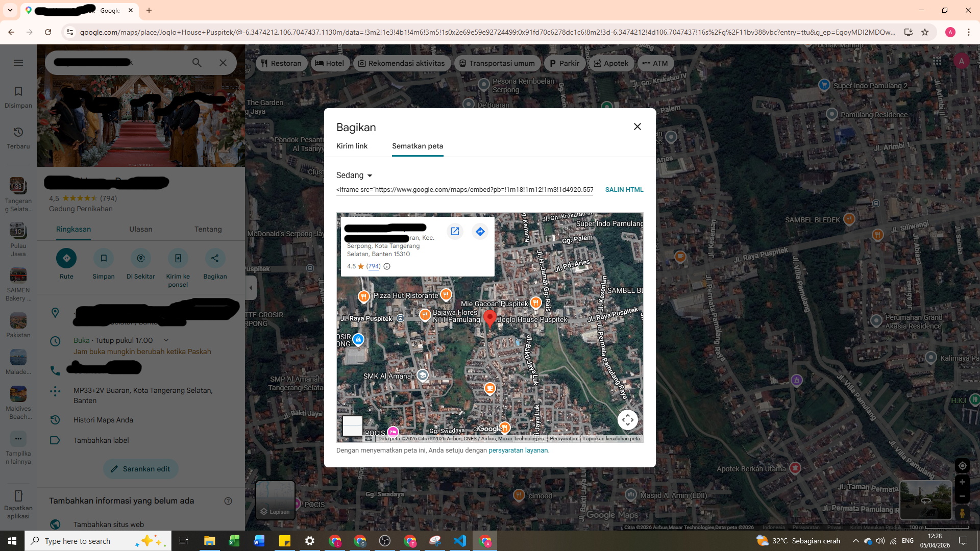Click the Kirim ke ponsel icon
This screenshot has width=980, height=551.
pos(178,258)
